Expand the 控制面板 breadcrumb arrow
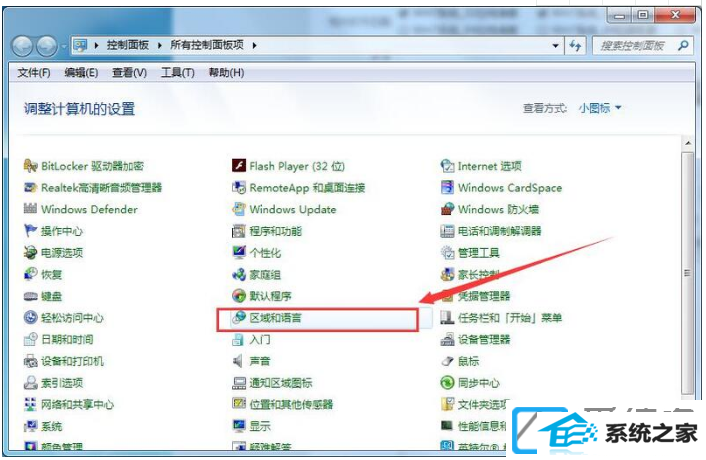This screenshot has width=706, height=460. pos(159,45)
